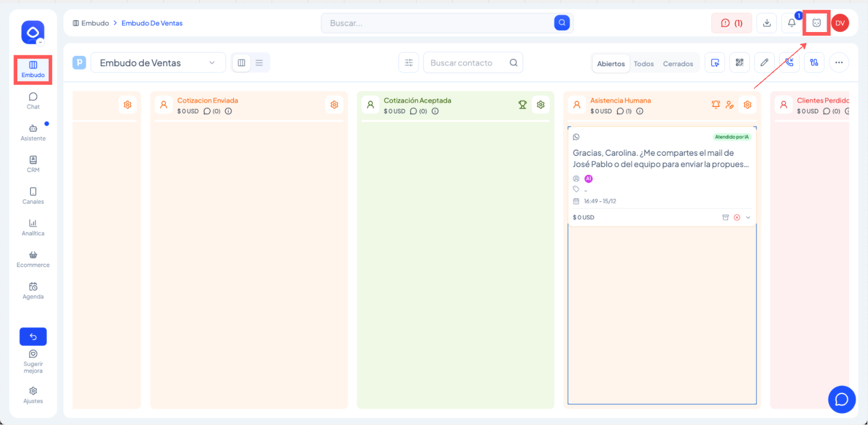The image size is (868, 425).
Task: Click the archive icon on the contact card
Action: click(725, 218)
